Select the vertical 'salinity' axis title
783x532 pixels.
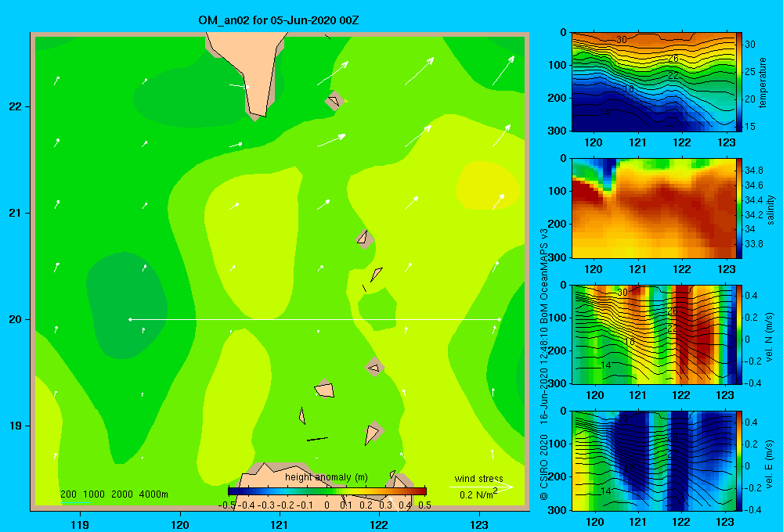point(770,210)
